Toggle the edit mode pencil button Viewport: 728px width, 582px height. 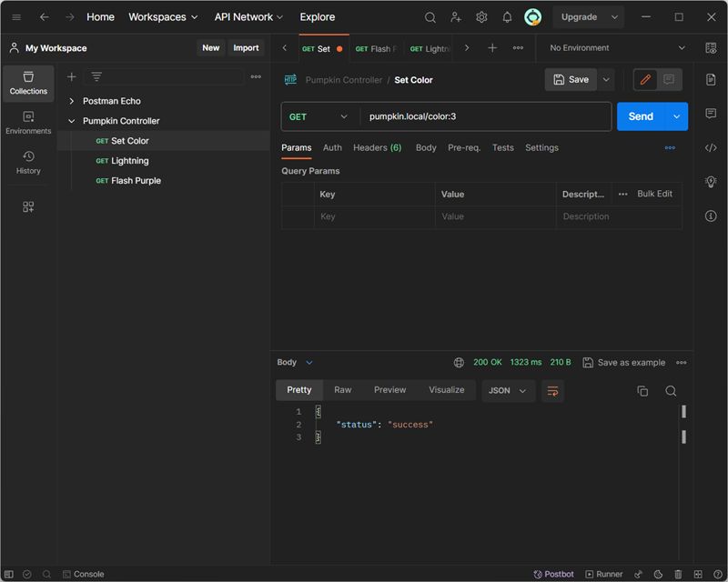coord(645,80)
